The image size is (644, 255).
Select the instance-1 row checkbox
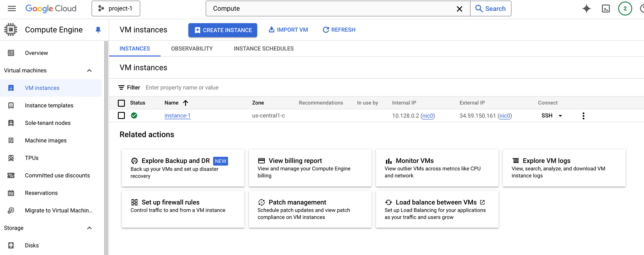point(121,115)
